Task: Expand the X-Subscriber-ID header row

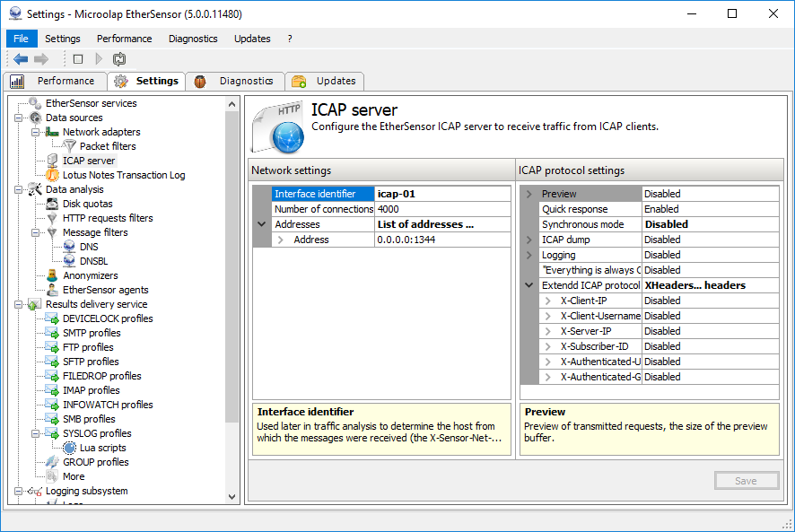Action: (547, 346)
